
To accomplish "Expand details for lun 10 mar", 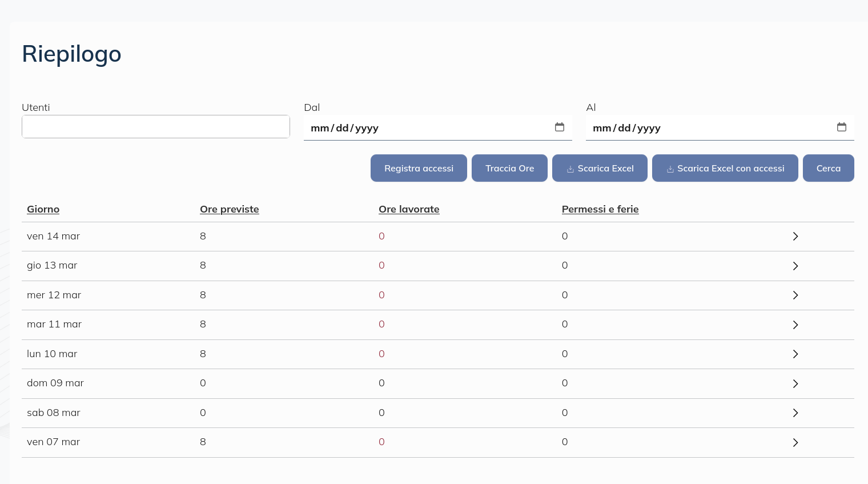I will click(x=795, y=354).
